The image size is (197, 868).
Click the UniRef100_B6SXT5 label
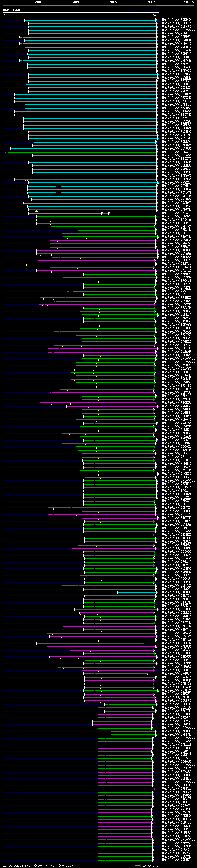(176, 159)
